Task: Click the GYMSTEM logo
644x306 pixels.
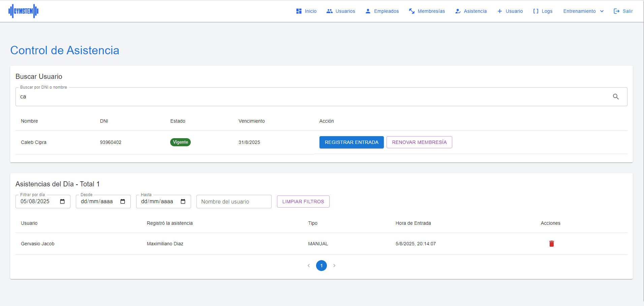Action: 23,11
